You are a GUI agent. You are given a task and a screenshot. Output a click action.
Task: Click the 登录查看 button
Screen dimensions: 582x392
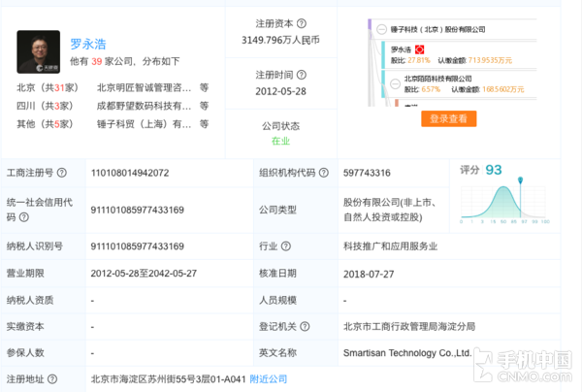(449, 118)
